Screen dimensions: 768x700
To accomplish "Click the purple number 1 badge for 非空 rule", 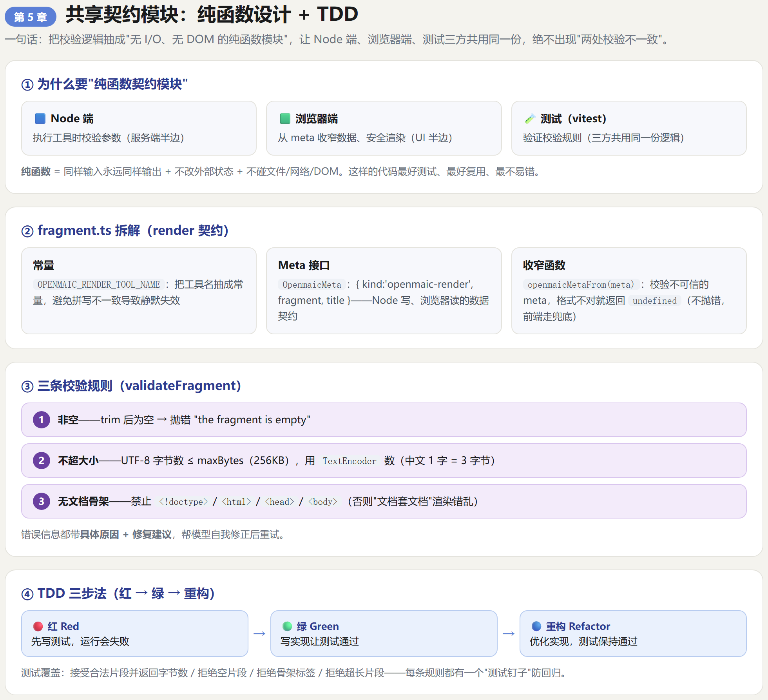I will coord(41,420).
